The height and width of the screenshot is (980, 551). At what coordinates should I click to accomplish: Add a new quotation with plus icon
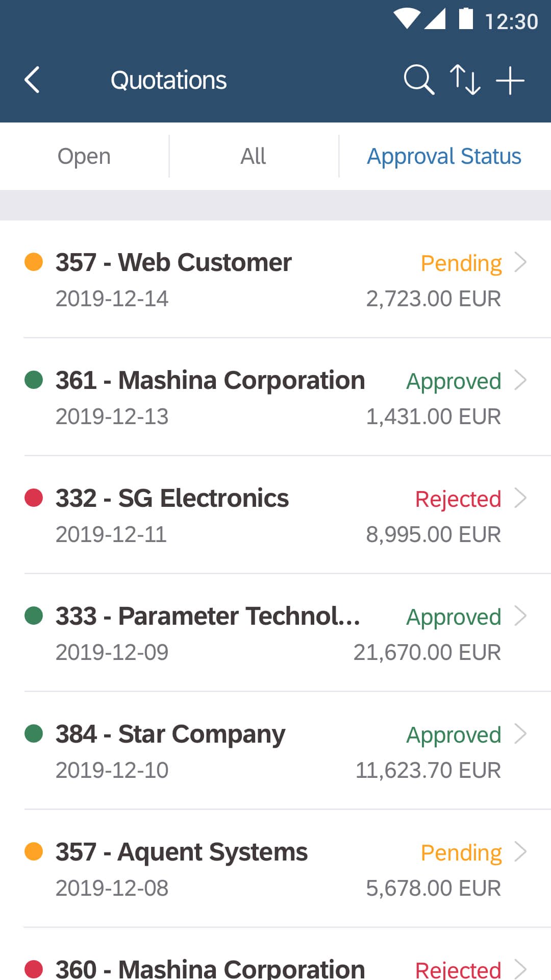(510, 80)
